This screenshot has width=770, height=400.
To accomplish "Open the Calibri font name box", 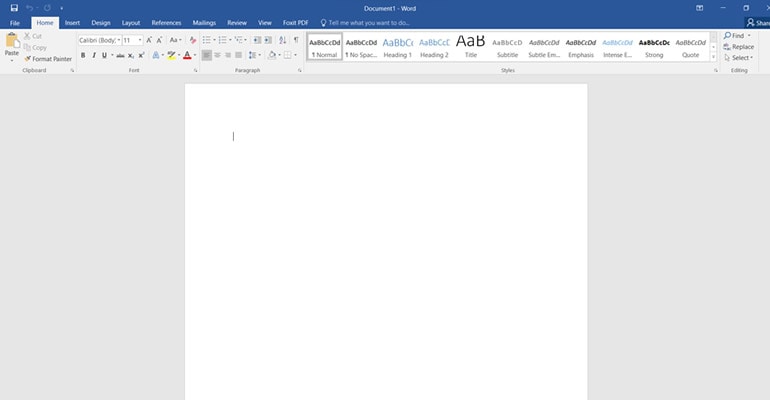I will click(100, 40).
